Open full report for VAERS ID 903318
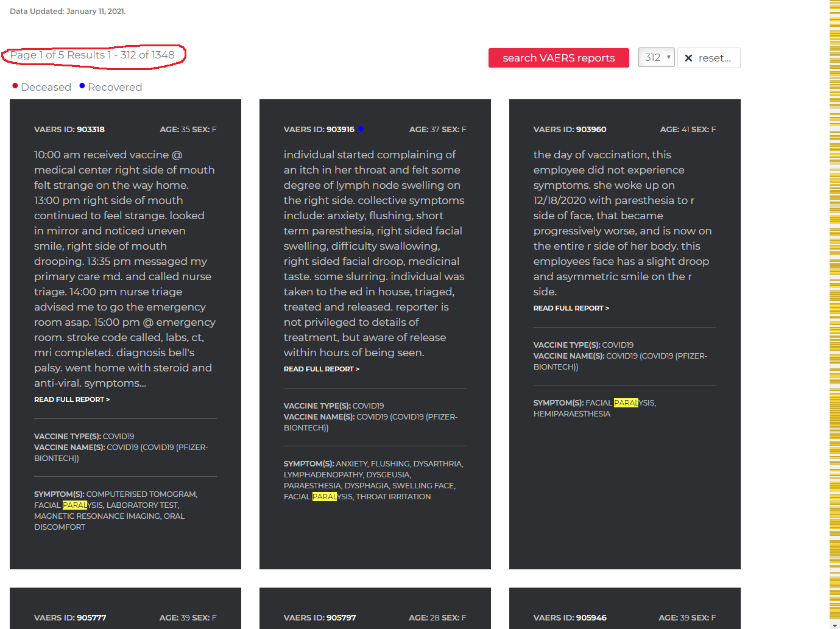The image size is (840, 629). [x=72, y=399]
